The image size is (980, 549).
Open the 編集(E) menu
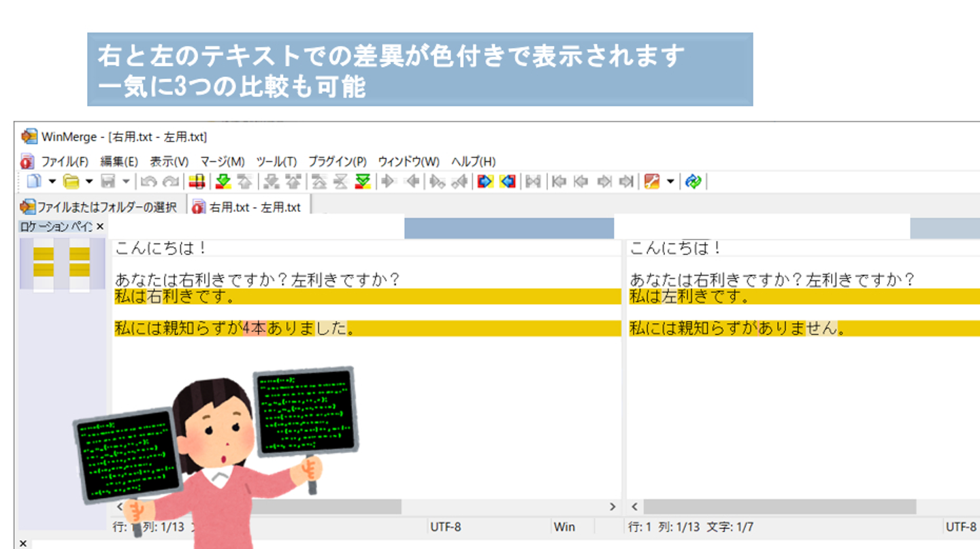[x=119, y=161]
